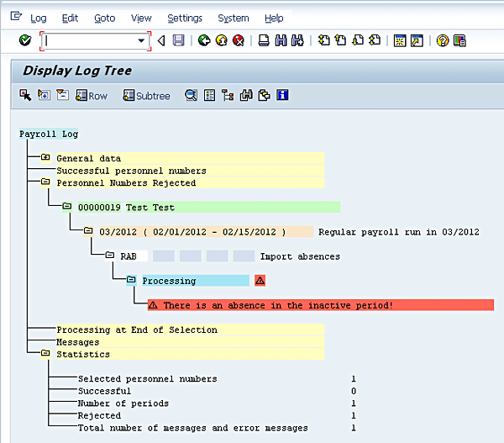Open the Goto menu

pos(104,18)
